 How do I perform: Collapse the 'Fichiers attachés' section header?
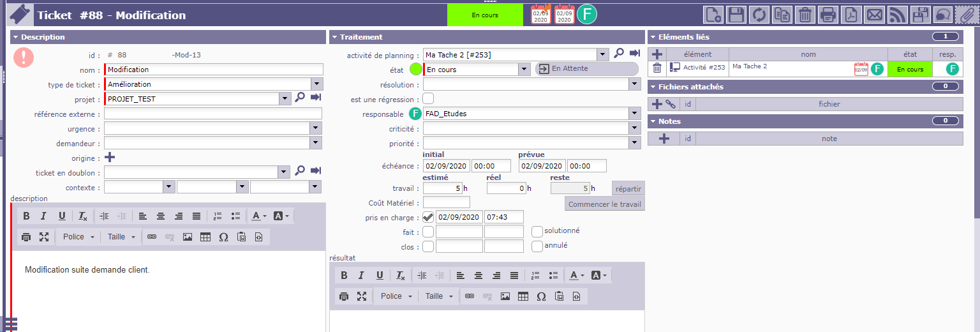tap(653, 87)
